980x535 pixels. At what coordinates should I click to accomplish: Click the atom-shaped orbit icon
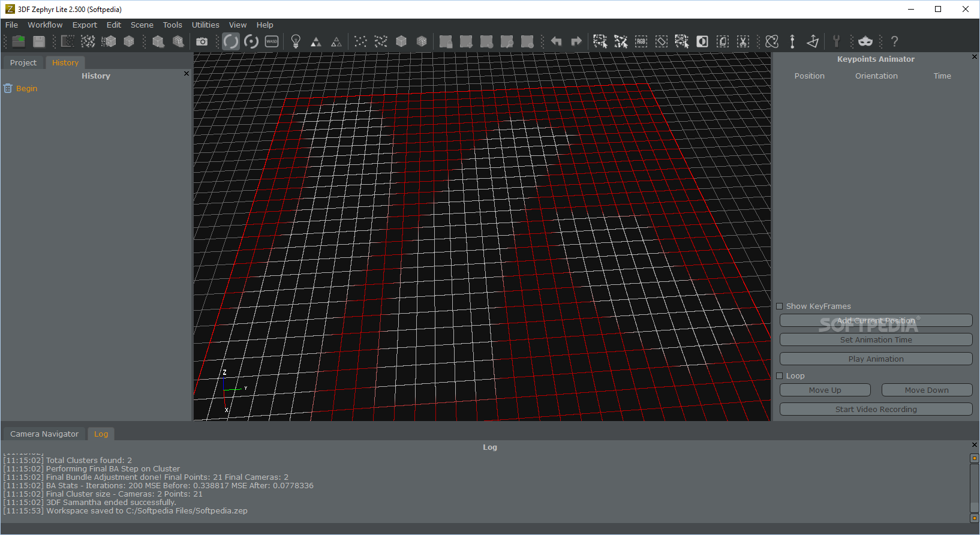coord(772,41)
